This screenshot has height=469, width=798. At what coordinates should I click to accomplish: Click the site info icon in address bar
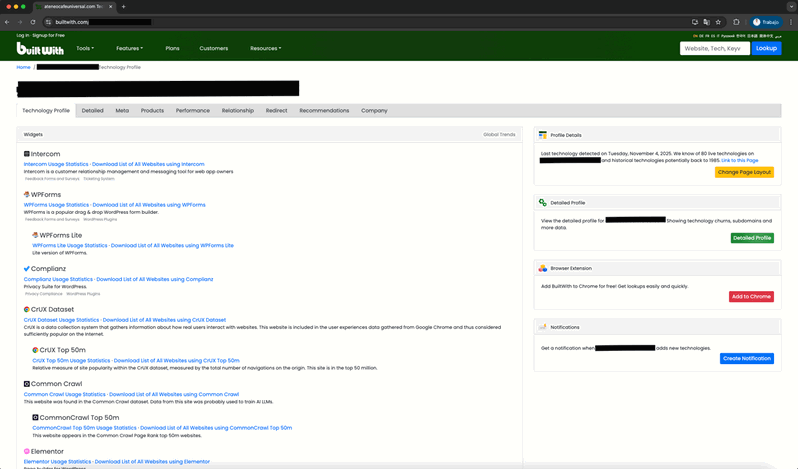pyautogui.click(x=48, y=22)
